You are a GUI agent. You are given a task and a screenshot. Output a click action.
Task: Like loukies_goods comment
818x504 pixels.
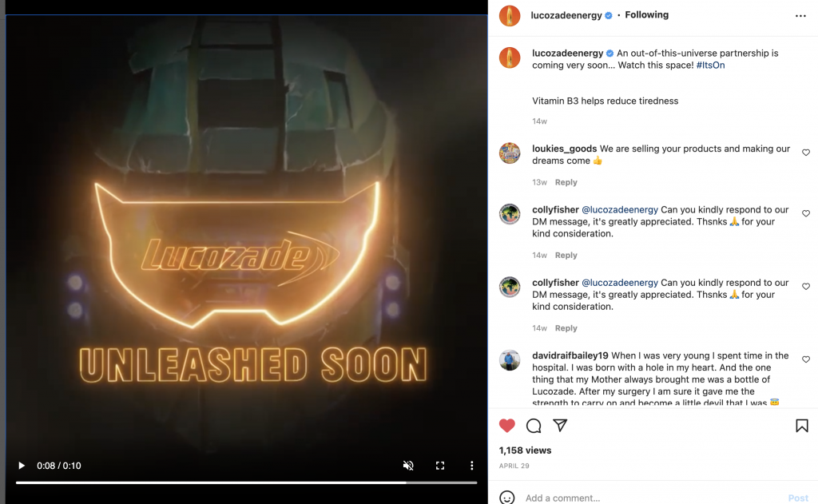click(x=806, y=153)
